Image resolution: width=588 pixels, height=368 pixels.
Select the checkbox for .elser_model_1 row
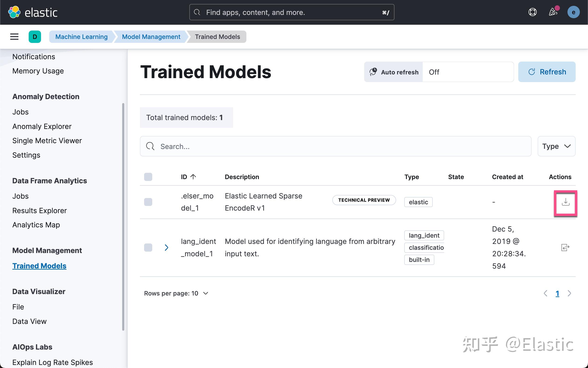[x=148, y=201]
